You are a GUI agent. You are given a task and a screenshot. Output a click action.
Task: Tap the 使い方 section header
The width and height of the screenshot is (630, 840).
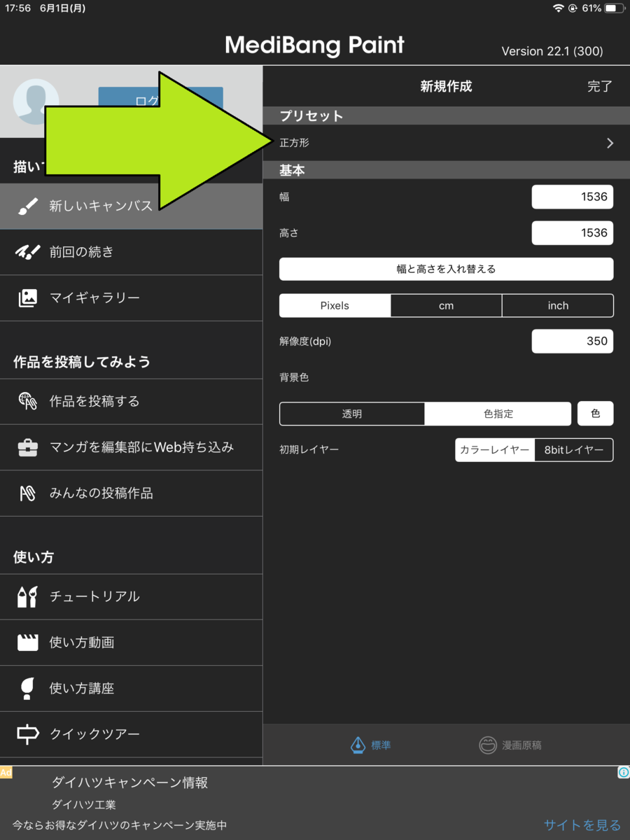click(x=34, y=557)
